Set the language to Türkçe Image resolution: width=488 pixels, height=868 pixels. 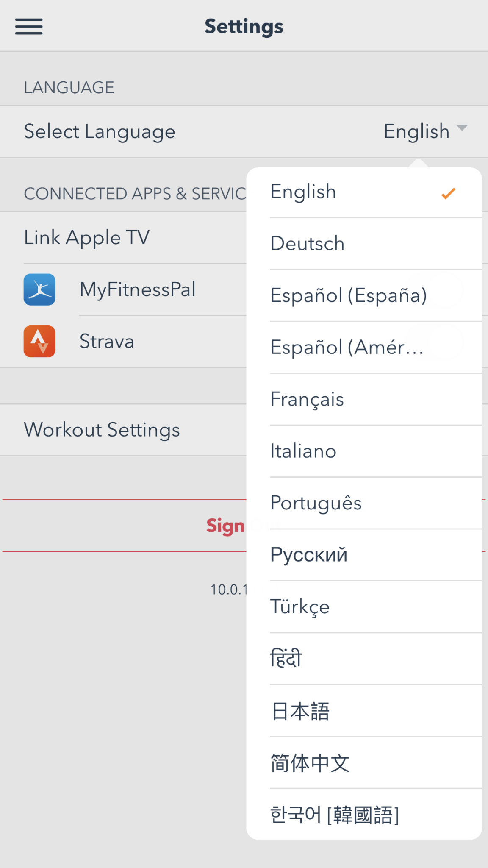[300, 607]
